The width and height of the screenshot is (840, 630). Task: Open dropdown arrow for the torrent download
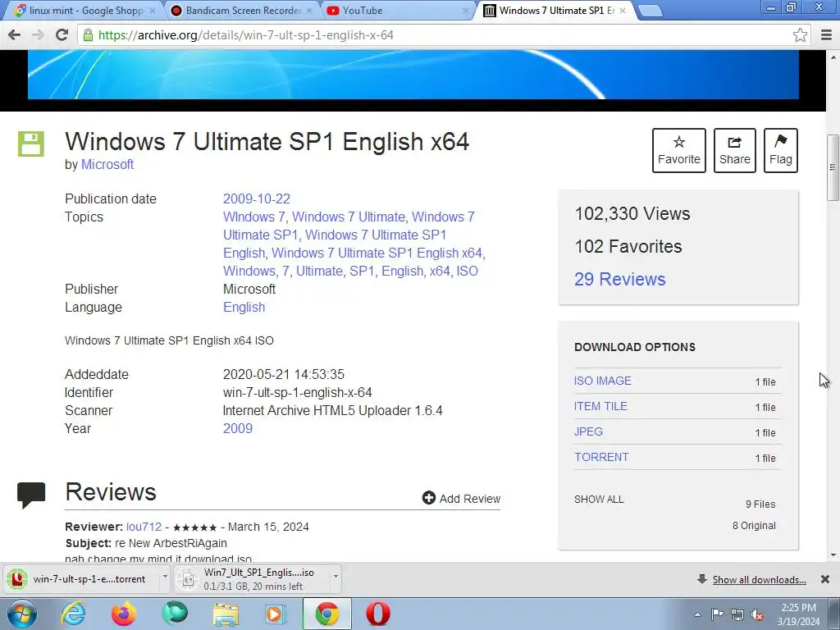coord(165,577)
